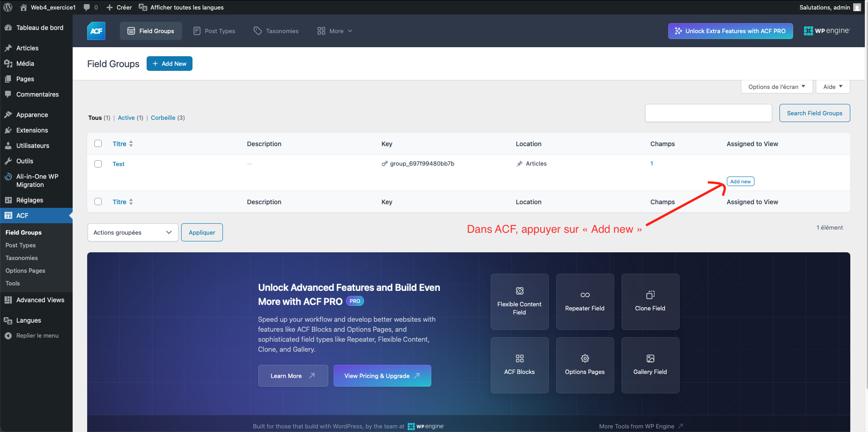Open Taxonomies in the ACF top navigation
The height and width of the screenshot is (432, 868).
coord(276,31)
